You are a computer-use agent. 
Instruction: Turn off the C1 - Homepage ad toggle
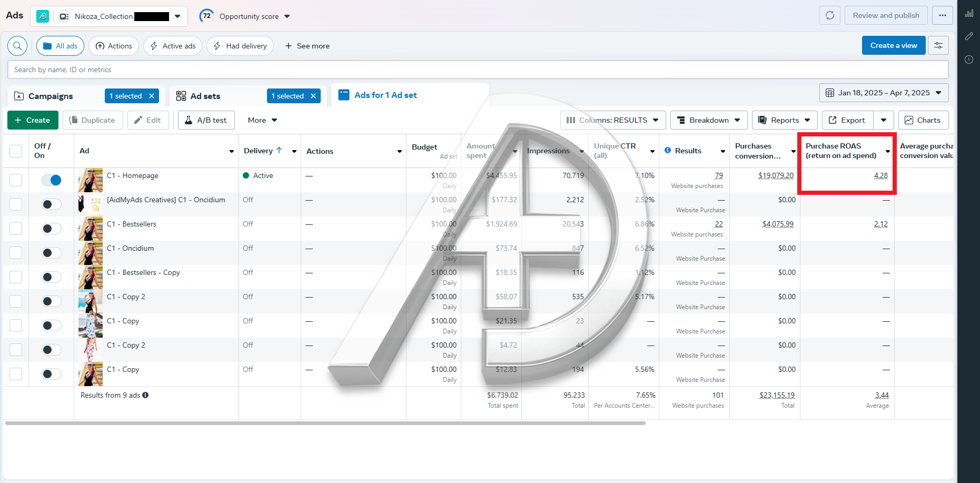pyautogui.click(x=52, y=180)
